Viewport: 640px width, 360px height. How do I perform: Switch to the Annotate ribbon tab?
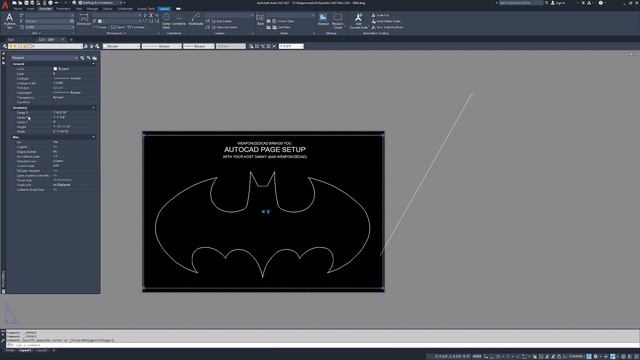(x=45, y=9)
